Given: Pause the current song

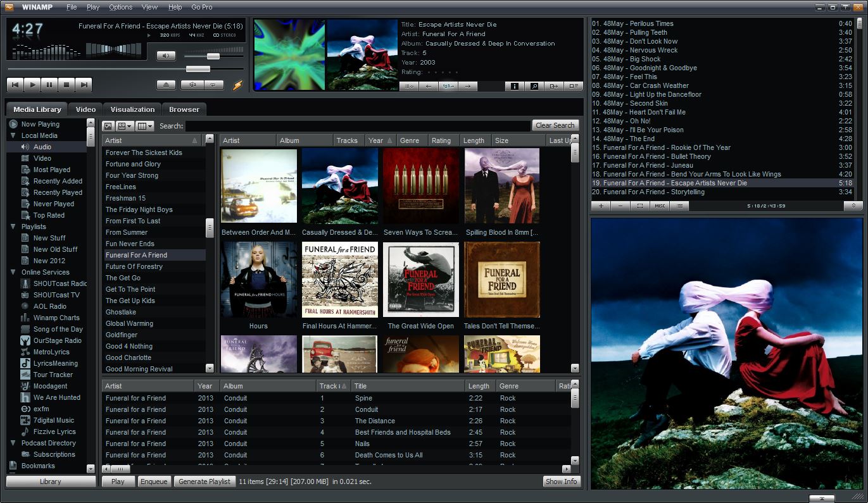Looking at the screenshot, I should tap(50, 84).
